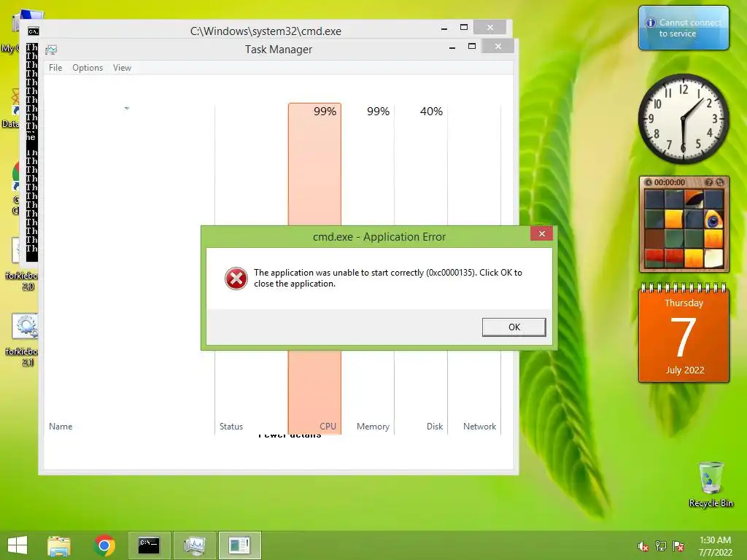Click the 99% CPU usage value
Viewport: 747px width, 560px height.
325,112
